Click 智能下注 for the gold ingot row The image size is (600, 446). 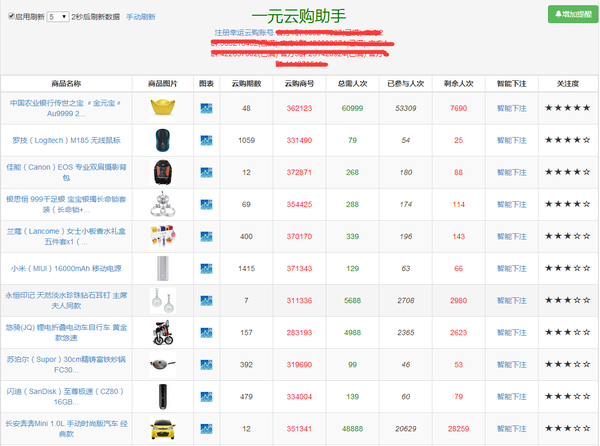[x=512, y=108]
